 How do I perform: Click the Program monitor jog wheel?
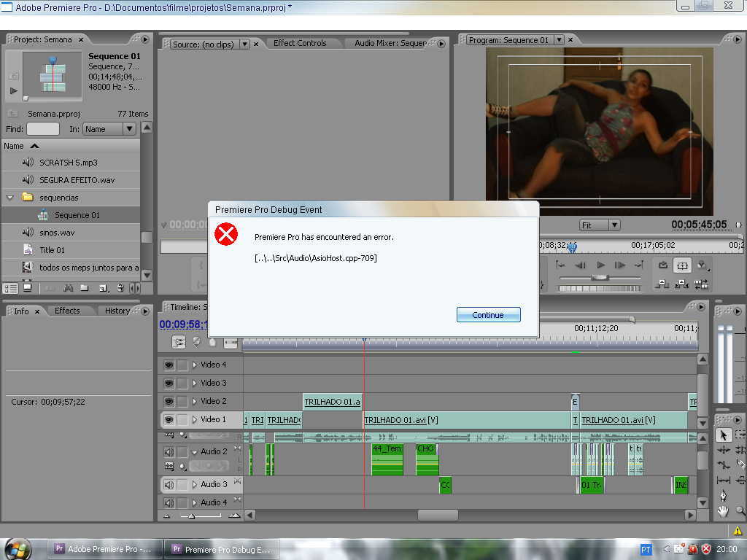click(600, 288)
